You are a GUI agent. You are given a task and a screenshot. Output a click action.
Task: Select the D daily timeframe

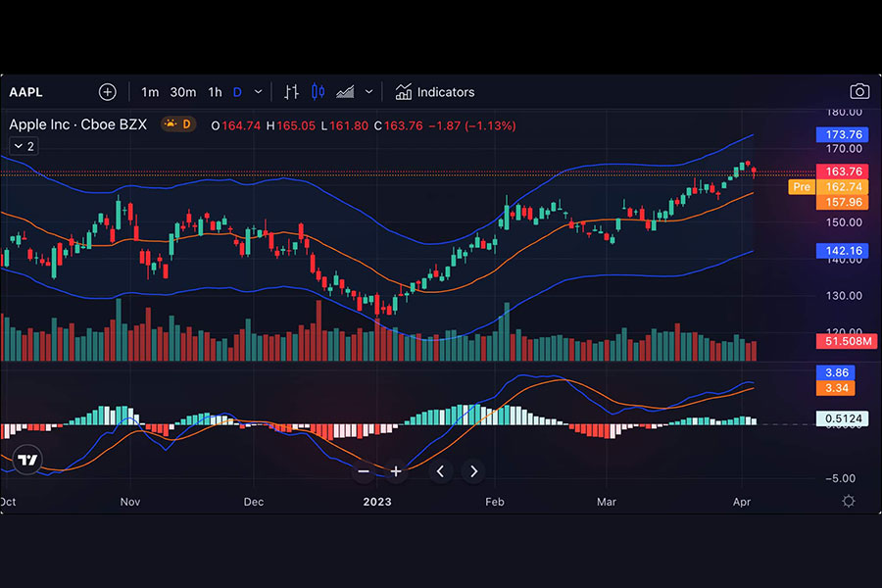(237, 92)
